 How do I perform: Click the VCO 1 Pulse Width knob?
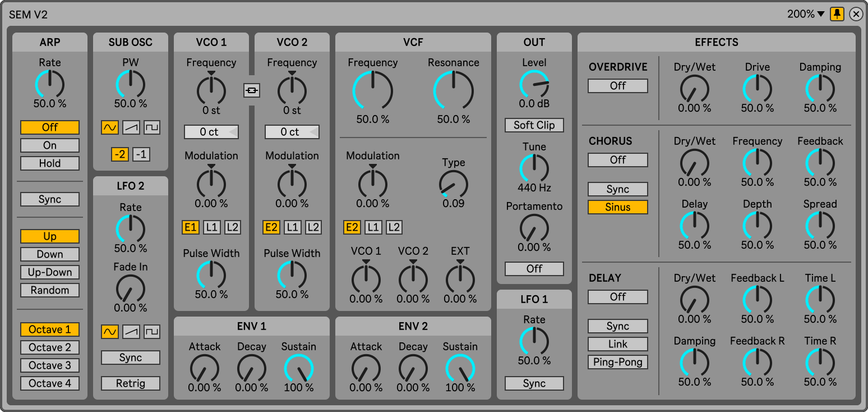[x=211, y=275]
